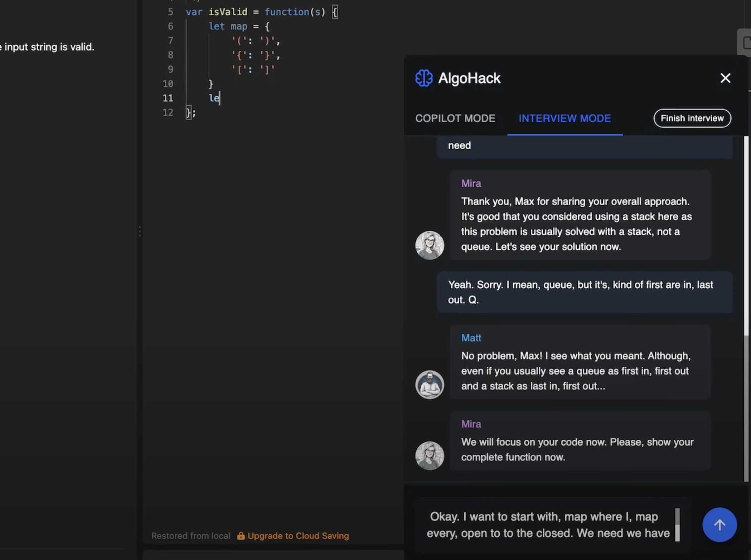Image resolution: width=751 pixels, height=560 pixels.
Task: Click the AlgoHack brain logo icon
Action: [425, 78]
